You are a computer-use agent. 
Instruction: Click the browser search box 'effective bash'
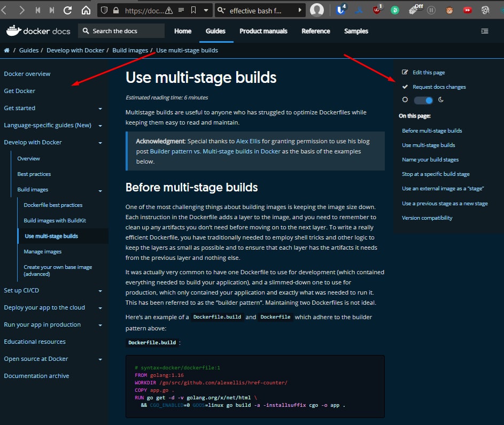point(260,11)
